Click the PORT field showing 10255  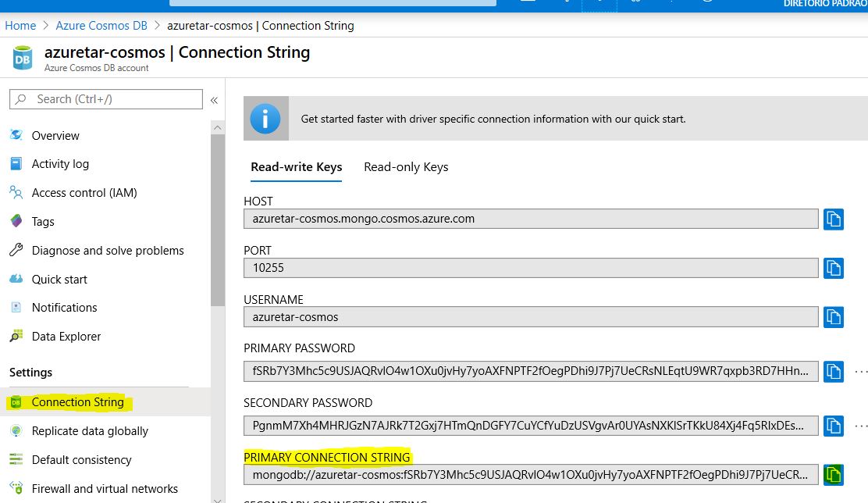(531, 268)
